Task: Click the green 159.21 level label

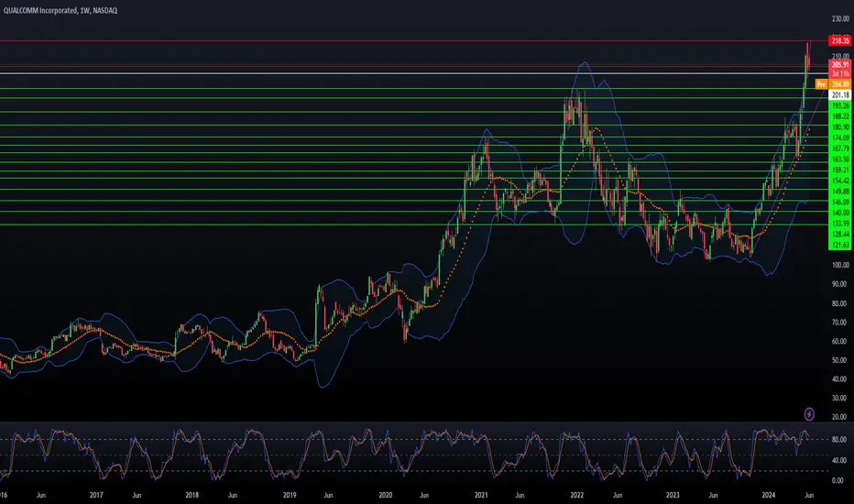Action: (840, 170)
